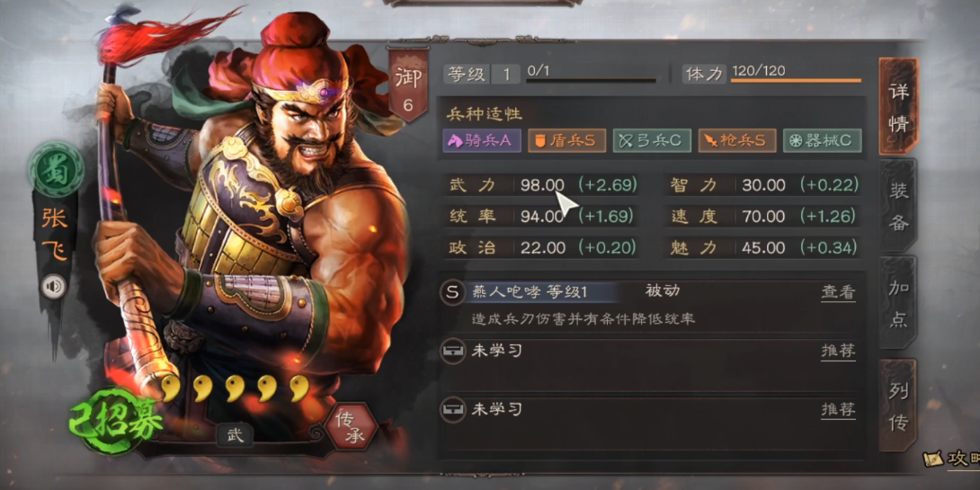This screenshot has height=490, width=980.
Task: Switch to the 装备 equipment tab
Action: pyautogui.click(x=898, y=206)
